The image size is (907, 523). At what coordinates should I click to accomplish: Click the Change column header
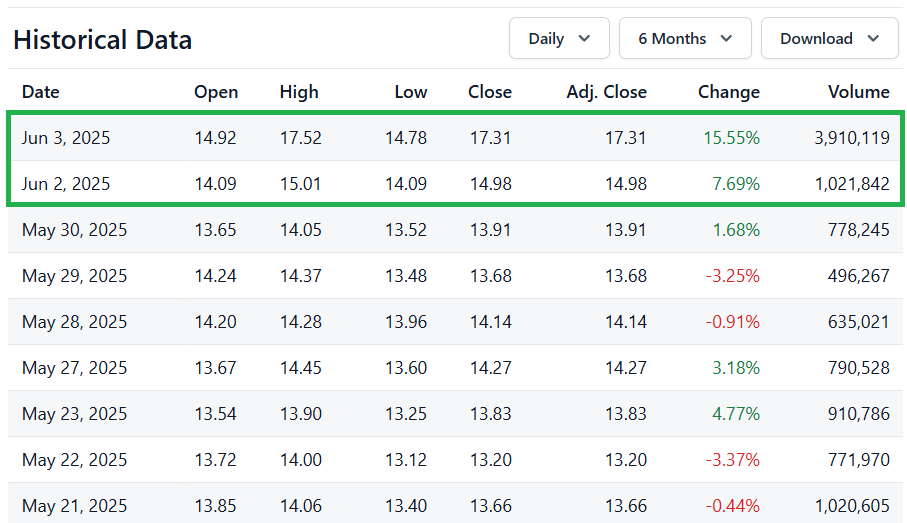click(x=729, y=92)
